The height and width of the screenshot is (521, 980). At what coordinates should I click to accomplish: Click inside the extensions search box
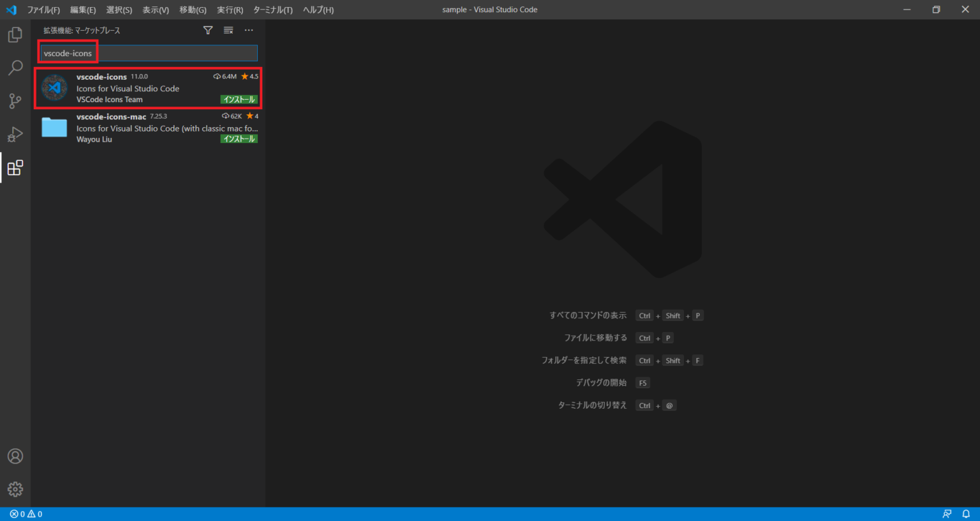(x=147, y=53)
